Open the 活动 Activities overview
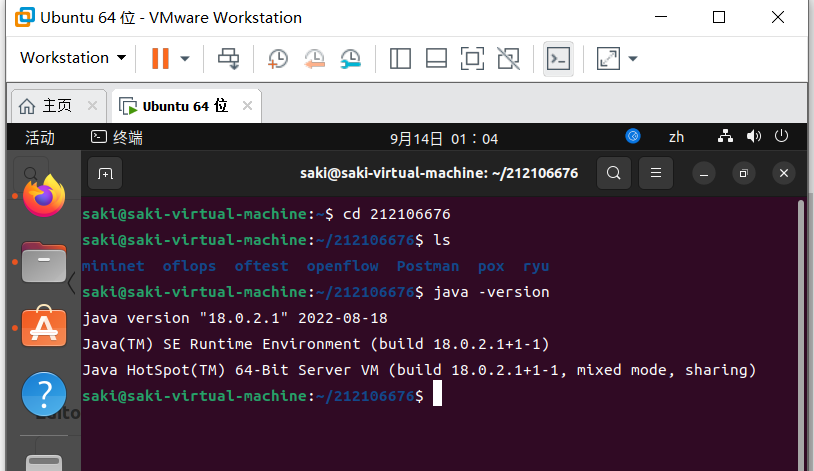814x471 pixels. click(x=40, y=138)
